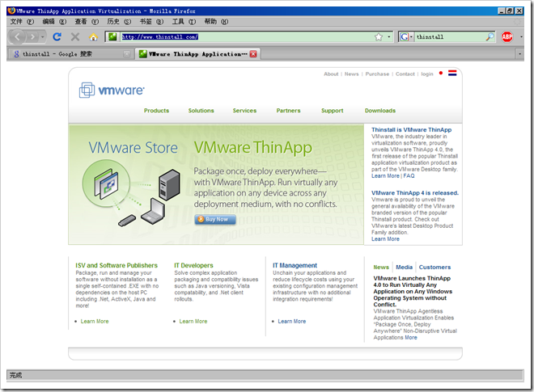Select the red dot Japan flag icon

pos(441,74)
